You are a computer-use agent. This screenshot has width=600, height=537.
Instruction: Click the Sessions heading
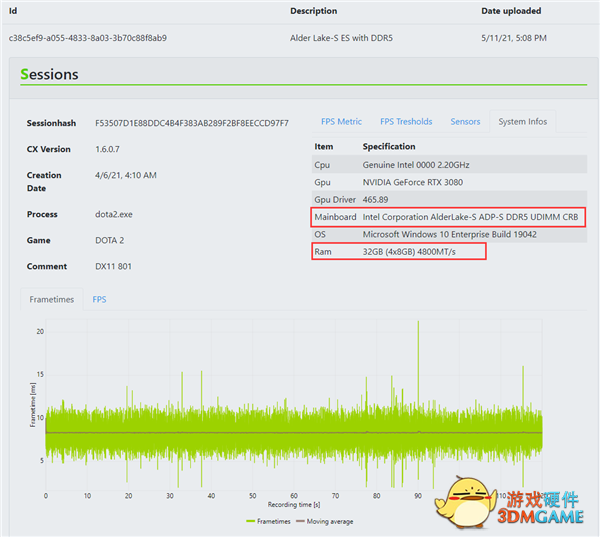49,74
